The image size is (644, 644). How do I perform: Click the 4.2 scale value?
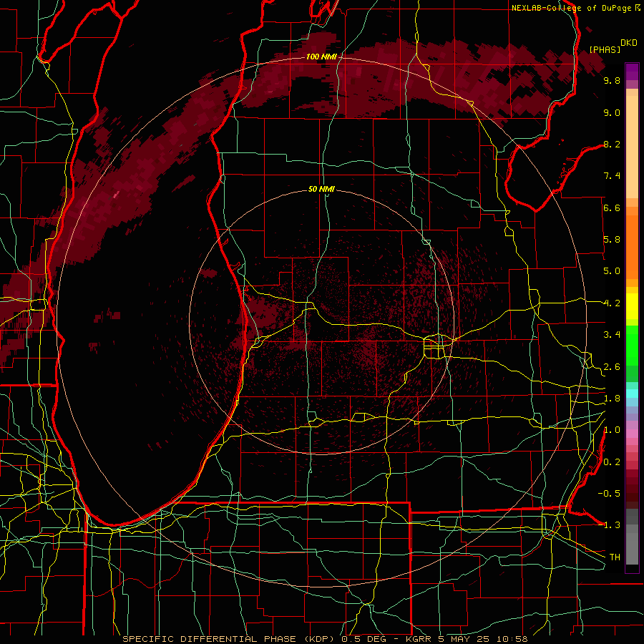point(612,303)
